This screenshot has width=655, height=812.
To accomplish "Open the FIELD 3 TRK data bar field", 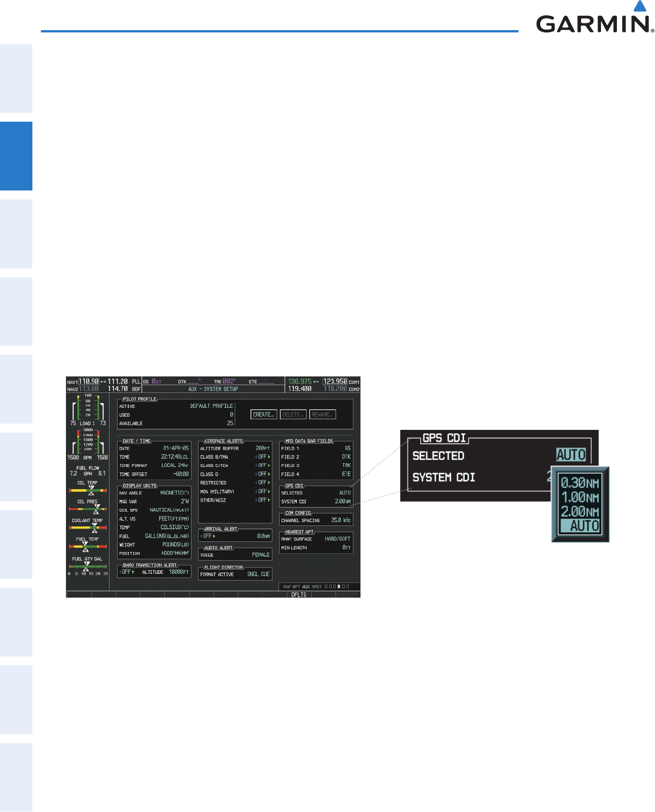I will pos(346,465).
